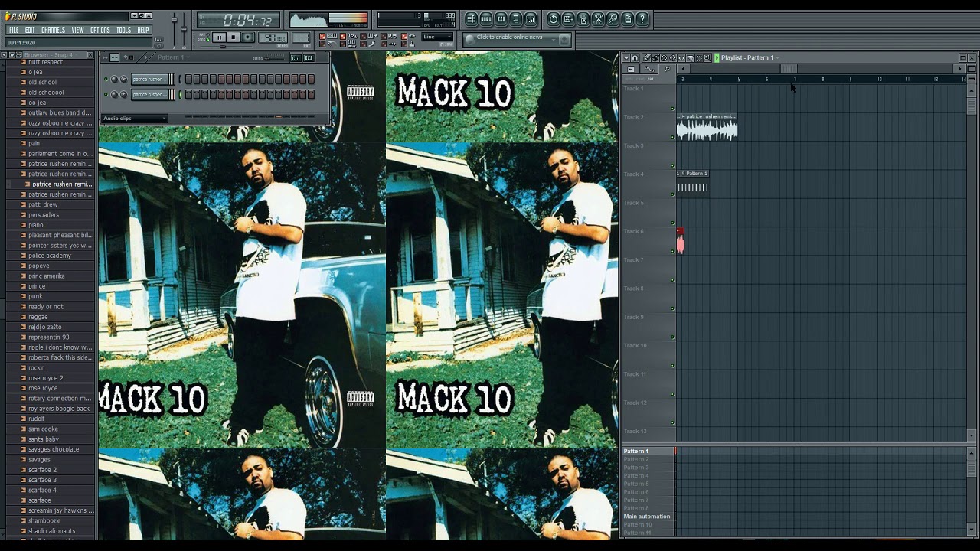980x551 pixels.
Task: Expand the scarface 2 browser folder
Action: (x=42, y=470)
